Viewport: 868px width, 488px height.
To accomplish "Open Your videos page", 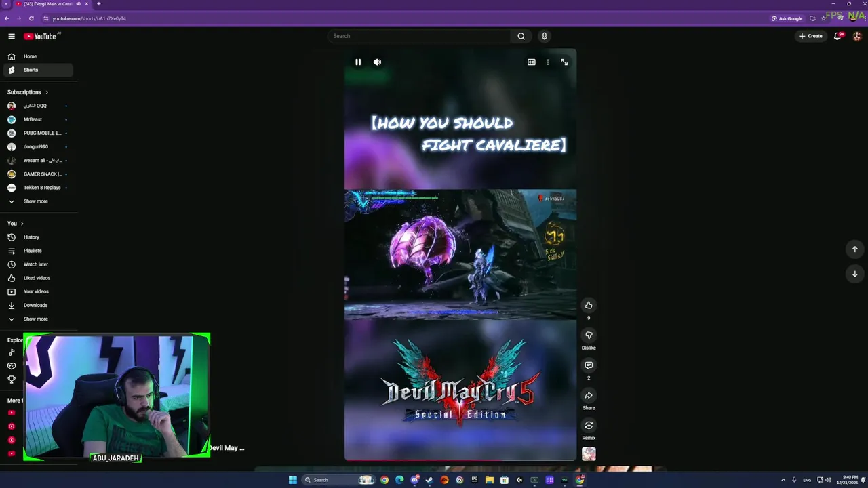I will (x=38, y=291).
